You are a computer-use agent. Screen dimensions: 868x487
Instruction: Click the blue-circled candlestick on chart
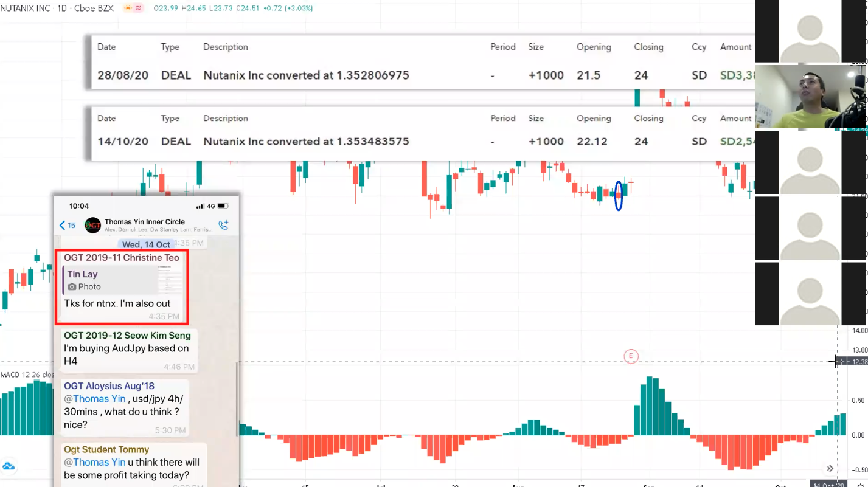[x=619, y=195]
